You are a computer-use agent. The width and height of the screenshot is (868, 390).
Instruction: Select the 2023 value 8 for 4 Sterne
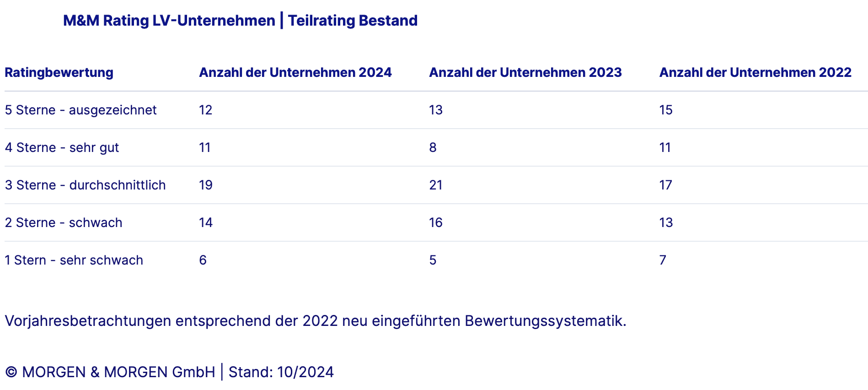point(433,147)
